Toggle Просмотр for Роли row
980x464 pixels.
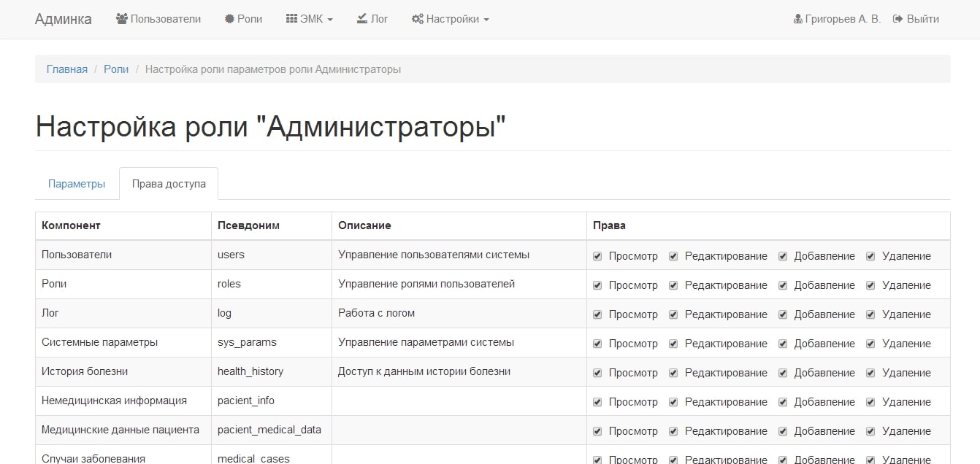(x=597, y=285)
